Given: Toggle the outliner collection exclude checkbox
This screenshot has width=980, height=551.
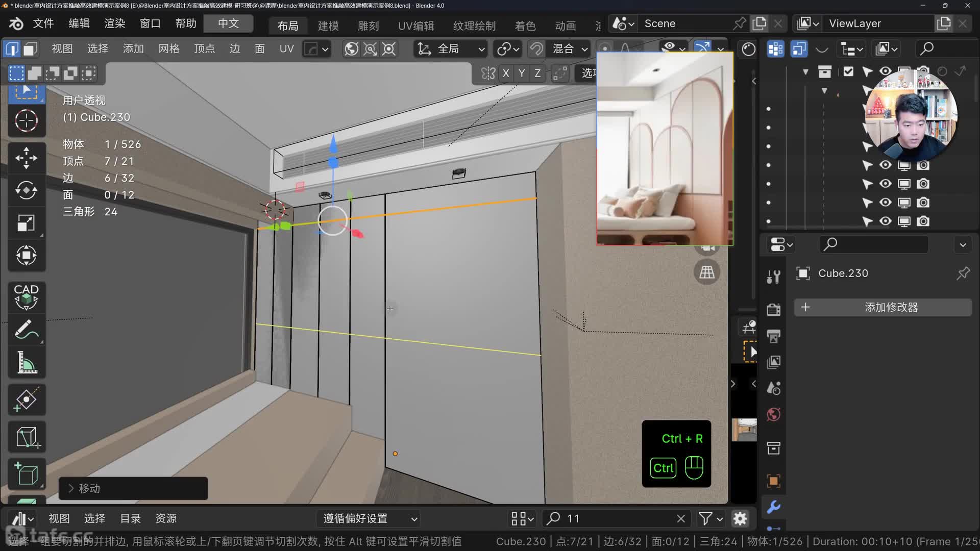Looking at the screenshot, I should click(848, 71).
